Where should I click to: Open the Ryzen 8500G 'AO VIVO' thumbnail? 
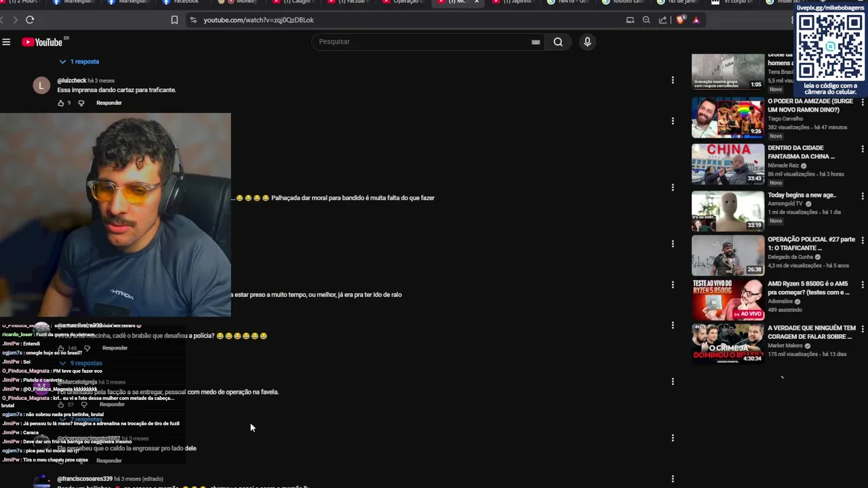pyautogui.click(x=728, y=300)
